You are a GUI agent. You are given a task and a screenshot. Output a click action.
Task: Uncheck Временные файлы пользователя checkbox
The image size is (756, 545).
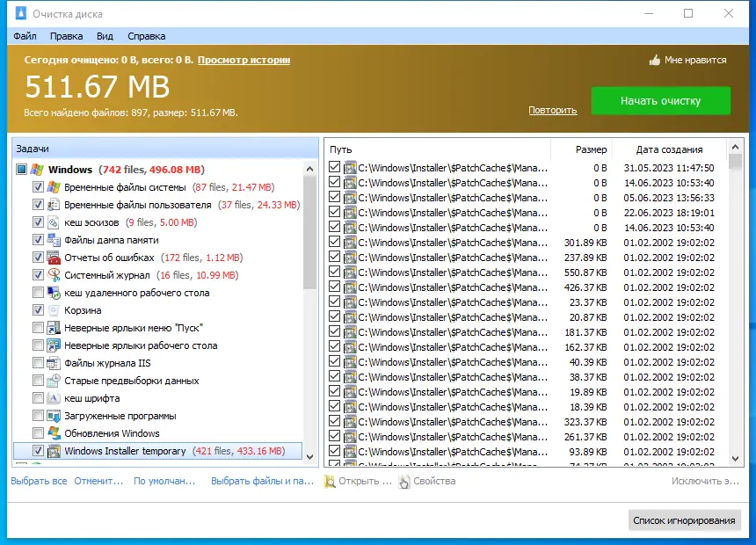[x=38, y=205]
